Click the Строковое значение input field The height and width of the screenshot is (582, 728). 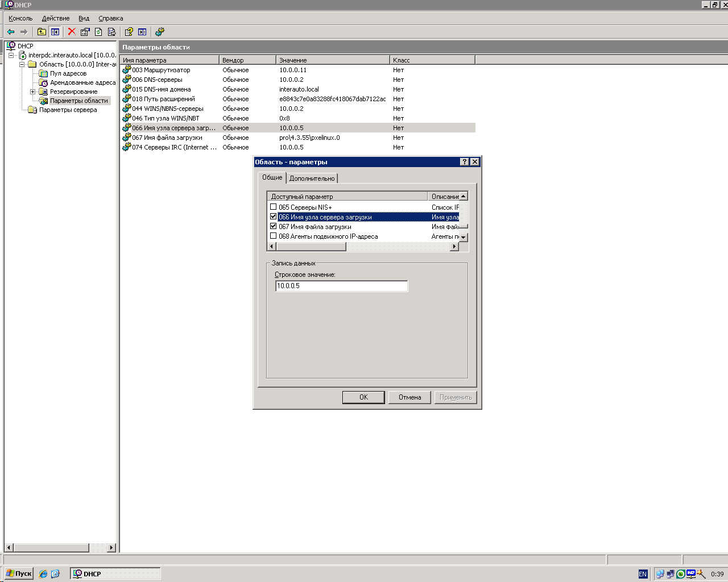tap(341, 286)
